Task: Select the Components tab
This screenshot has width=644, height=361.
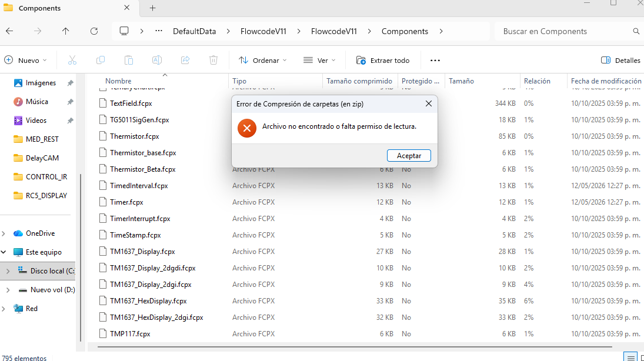Action: pyautogui.click(x=69, y=8)
